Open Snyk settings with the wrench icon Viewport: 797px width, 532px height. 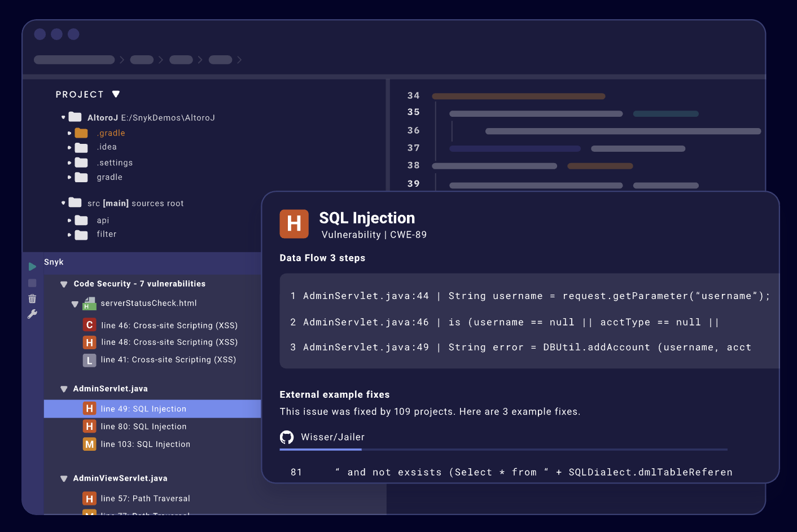tap(32, 314)
